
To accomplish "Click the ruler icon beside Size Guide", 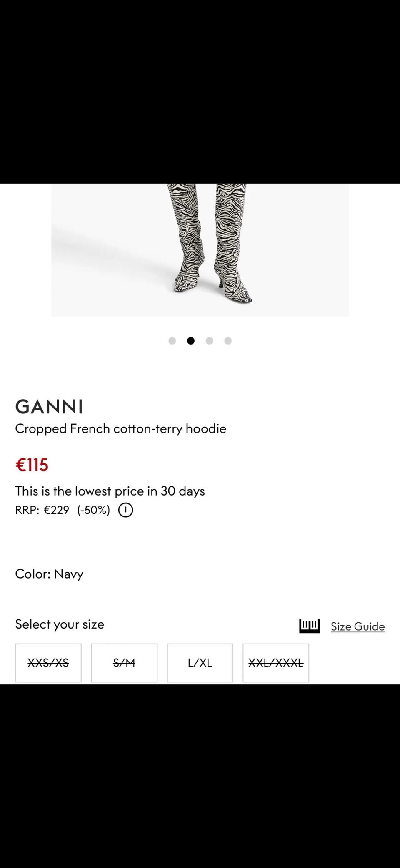I will tap(309, 626).
